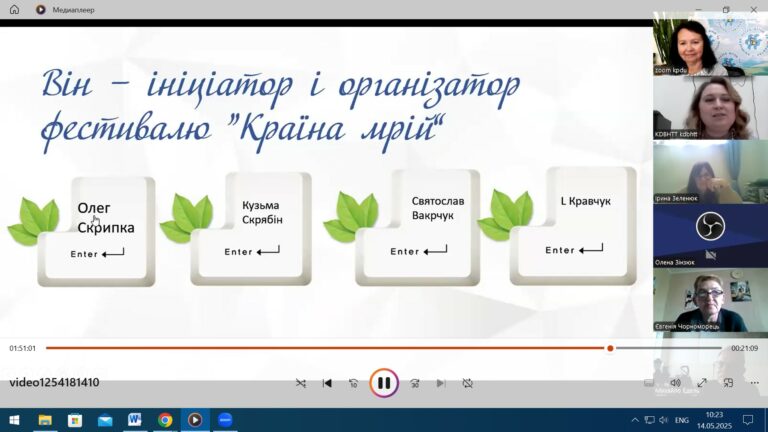Rewind 10 seconds
The width and height of the screenshot is (768, 432).
[x=353, y=383]
